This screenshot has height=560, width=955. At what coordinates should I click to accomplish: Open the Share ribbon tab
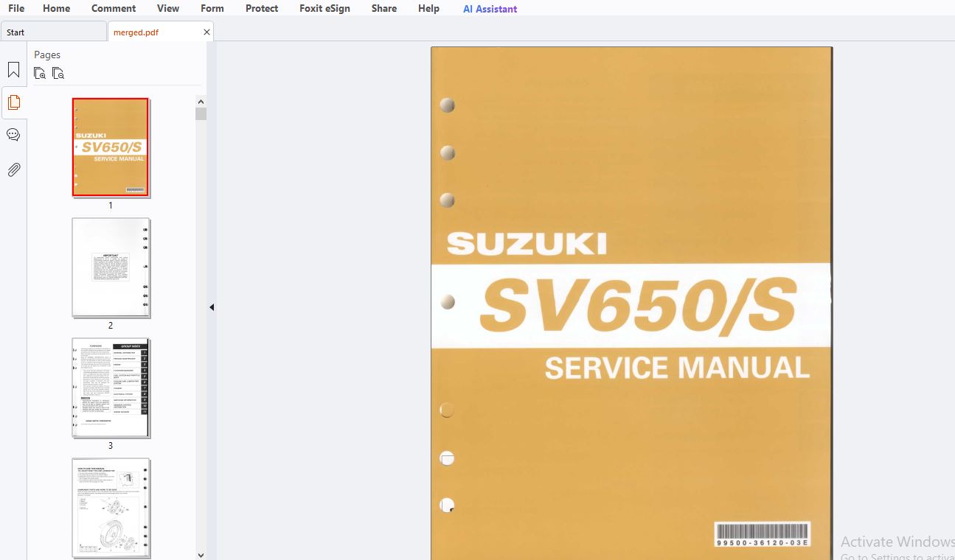[384, 8]
